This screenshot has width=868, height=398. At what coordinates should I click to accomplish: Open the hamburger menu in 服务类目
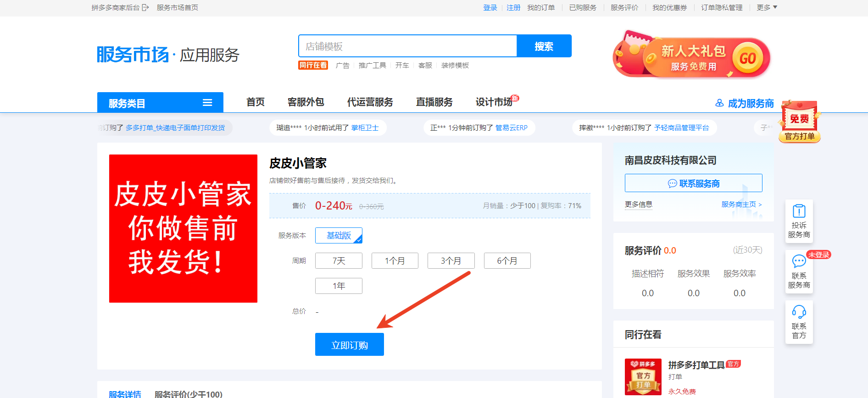tap(207, 103)
